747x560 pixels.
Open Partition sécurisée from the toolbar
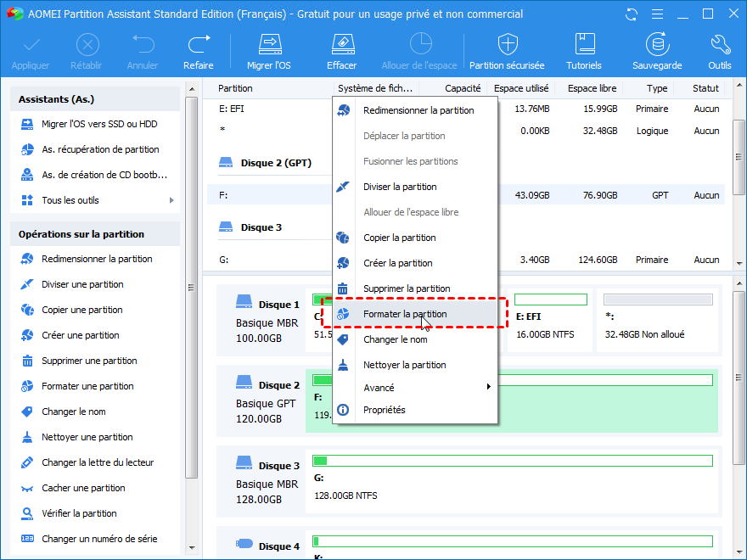click(507, 51)
